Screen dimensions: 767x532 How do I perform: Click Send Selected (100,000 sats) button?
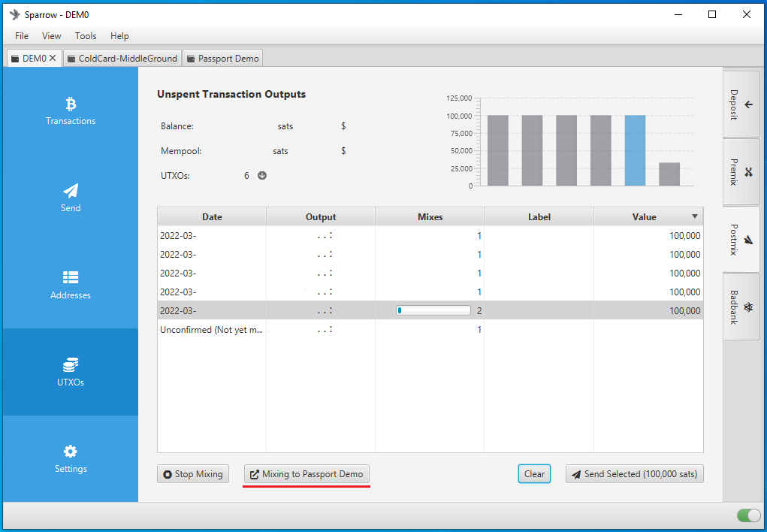pyautogui.click(x=635, y=473)
